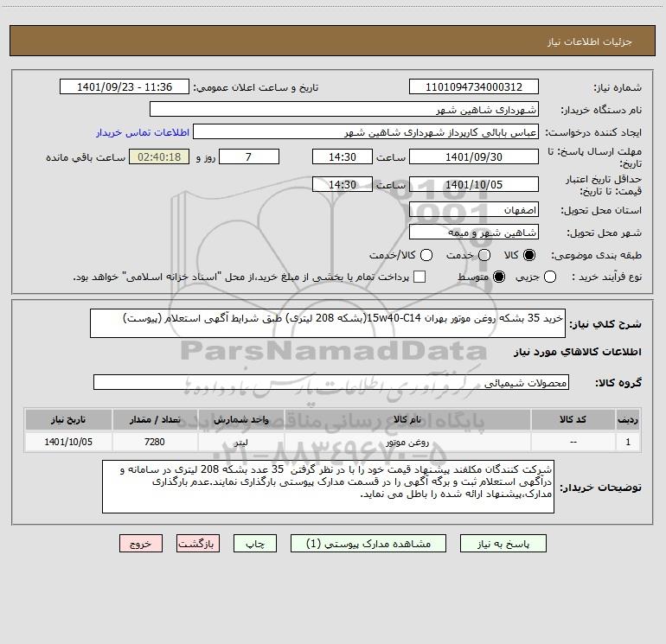The width and height of the screenshot is (666, 644).
Task: Click the طبقه بندی موضوعی label
Action: click(x=596, y=256)
